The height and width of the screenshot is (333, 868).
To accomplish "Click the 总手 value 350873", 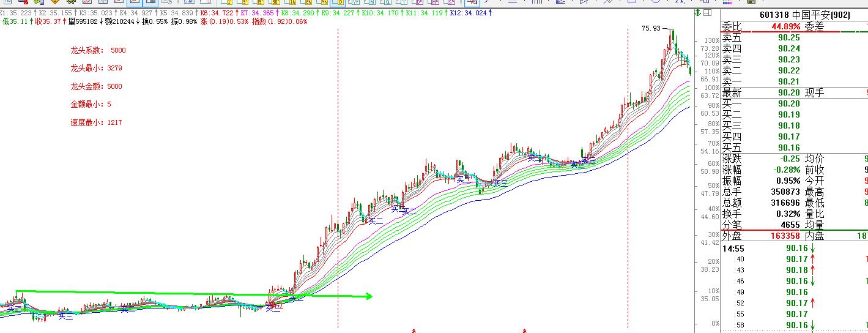I will [785, 192].
